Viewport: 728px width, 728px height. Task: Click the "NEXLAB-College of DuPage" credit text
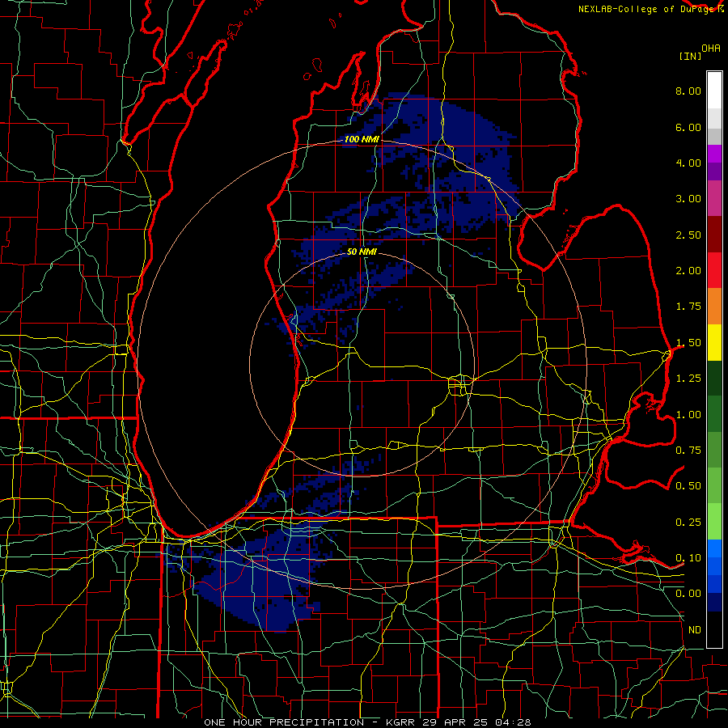point(648,9)
